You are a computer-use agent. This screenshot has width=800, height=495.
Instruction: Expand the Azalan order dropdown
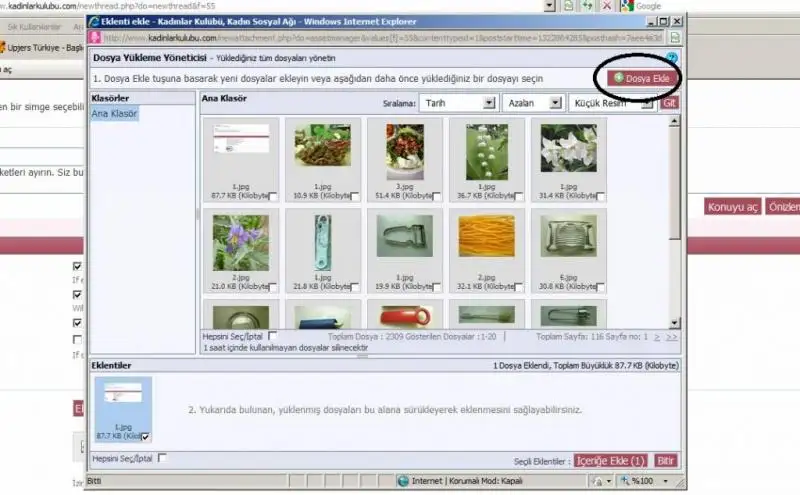(532, 102)
